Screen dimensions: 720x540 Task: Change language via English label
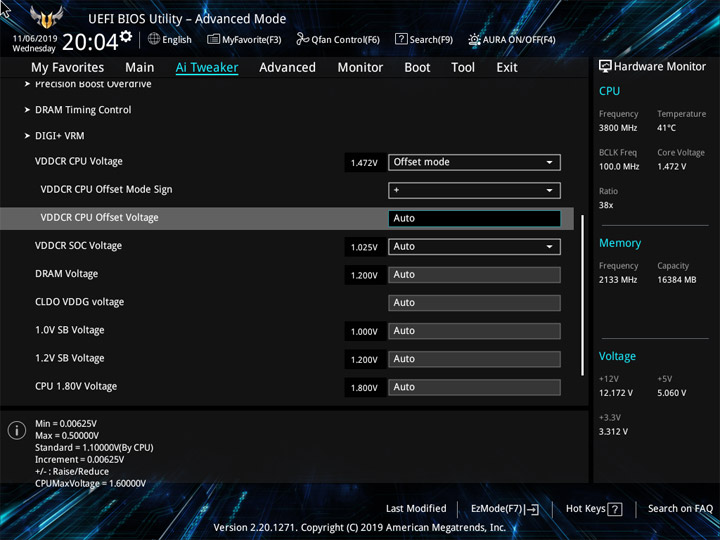point(177,39)
